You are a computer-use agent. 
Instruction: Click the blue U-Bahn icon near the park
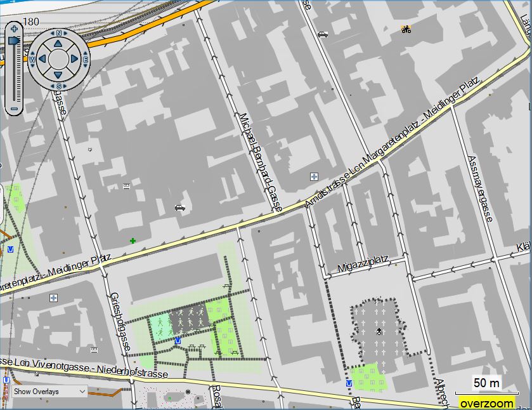coord(178,341)
